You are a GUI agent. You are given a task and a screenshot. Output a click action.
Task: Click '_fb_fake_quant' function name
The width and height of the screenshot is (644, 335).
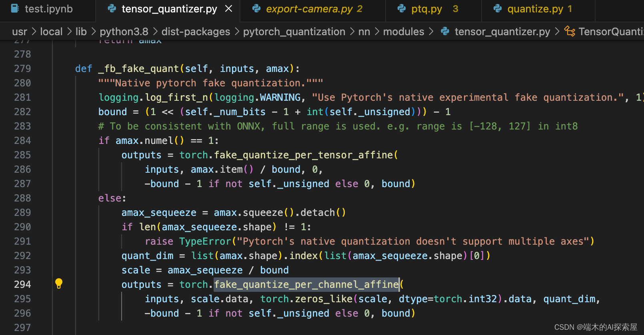(x=139, y=69)
